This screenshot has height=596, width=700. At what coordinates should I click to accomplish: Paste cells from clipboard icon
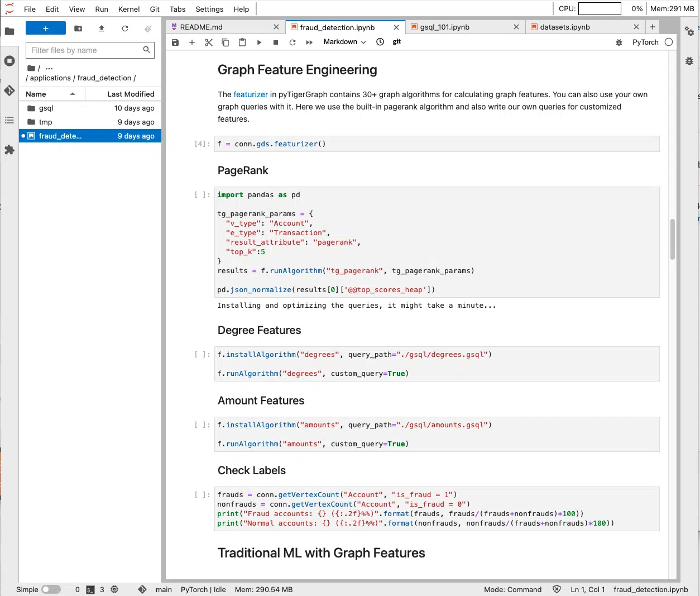point(242,42)
